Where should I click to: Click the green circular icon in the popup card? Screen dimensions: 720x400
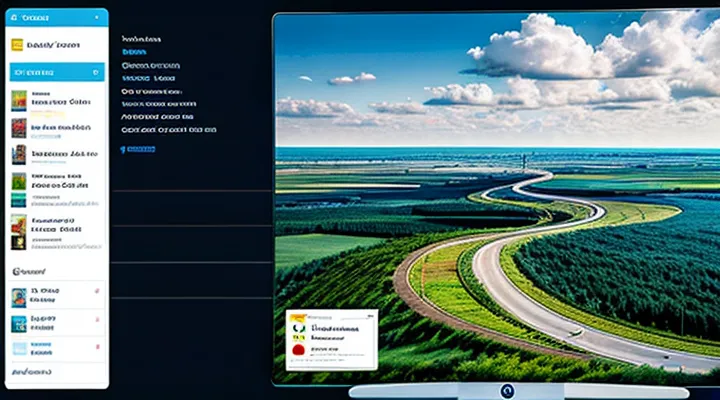pos(299,328)
